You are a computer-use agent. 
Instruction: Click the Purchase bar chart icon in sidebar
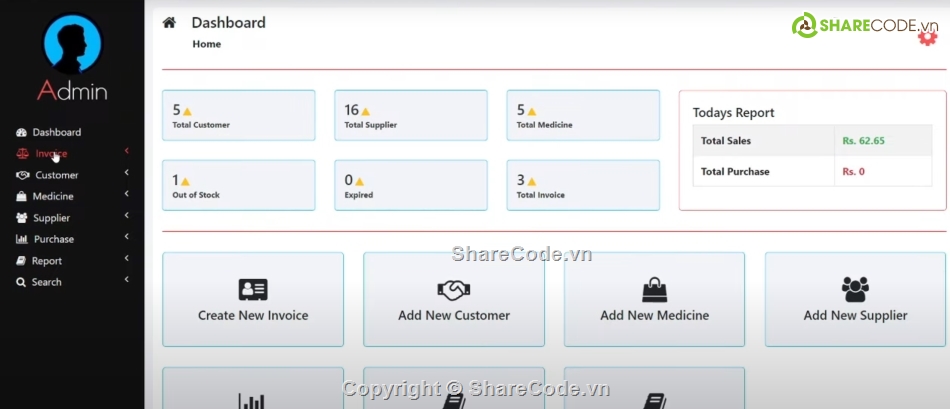22,239
